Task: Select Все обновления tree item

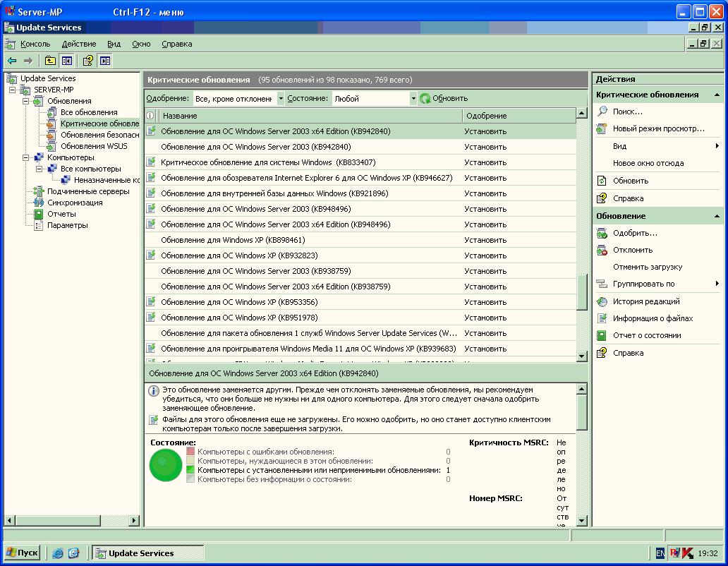Action: coord(89,112)
